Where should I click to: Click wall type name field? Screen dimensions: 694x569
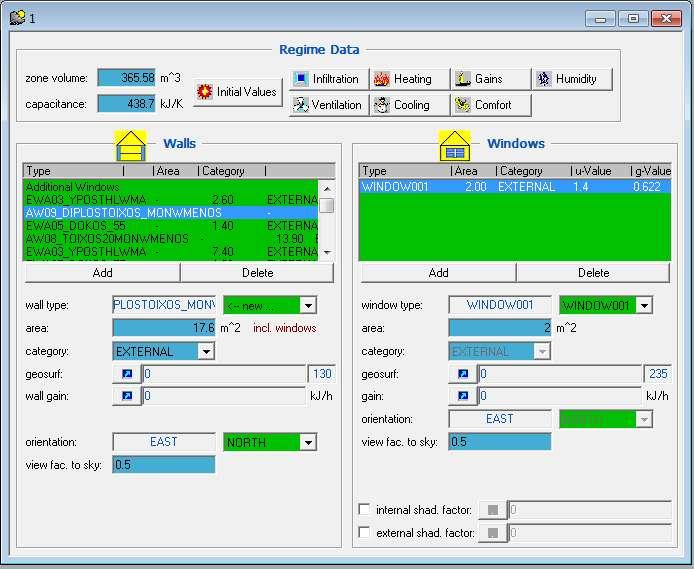pos(164,305)
